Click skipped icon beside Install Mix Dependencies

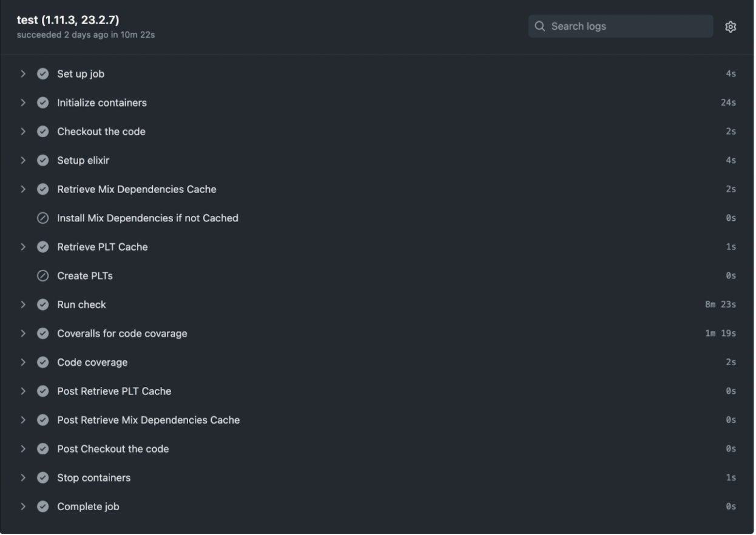point(42,218)
